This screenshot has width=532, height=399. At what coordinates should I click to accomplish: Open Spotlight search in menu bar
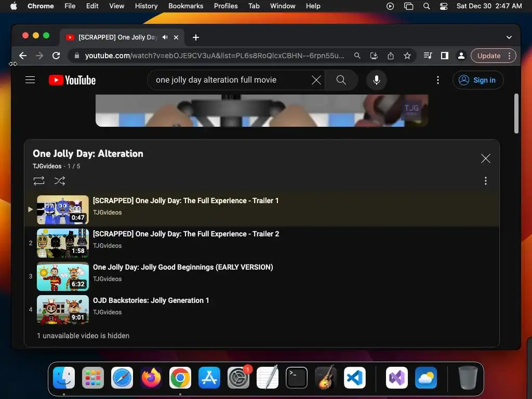click(427, 6)
